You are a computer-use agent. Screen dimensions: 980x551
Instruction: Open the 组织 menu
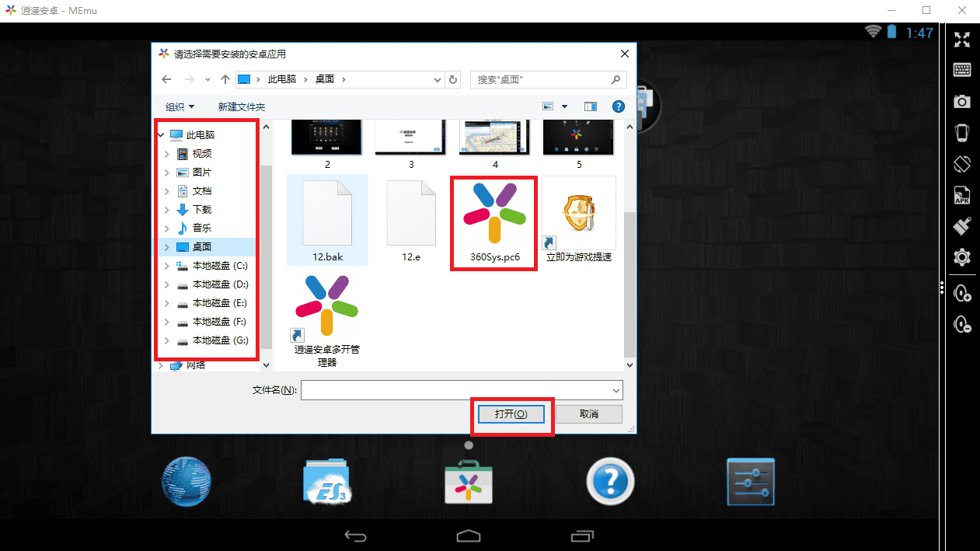pyautogui.click(x=180, y=106)
